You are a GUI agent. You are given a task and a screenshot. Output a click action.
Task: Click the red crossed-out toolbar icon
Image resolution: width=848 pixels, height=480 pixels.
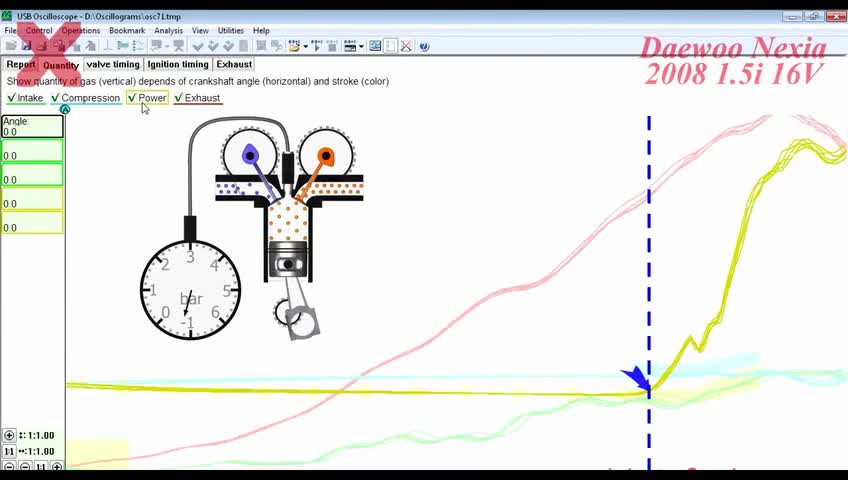(406, 46)
